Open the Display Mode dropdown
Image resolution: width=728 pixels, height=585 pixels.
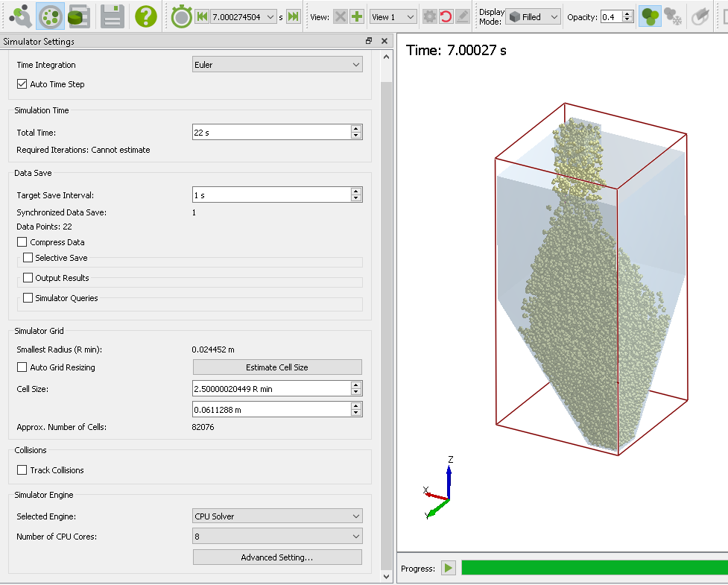(533, 16)
